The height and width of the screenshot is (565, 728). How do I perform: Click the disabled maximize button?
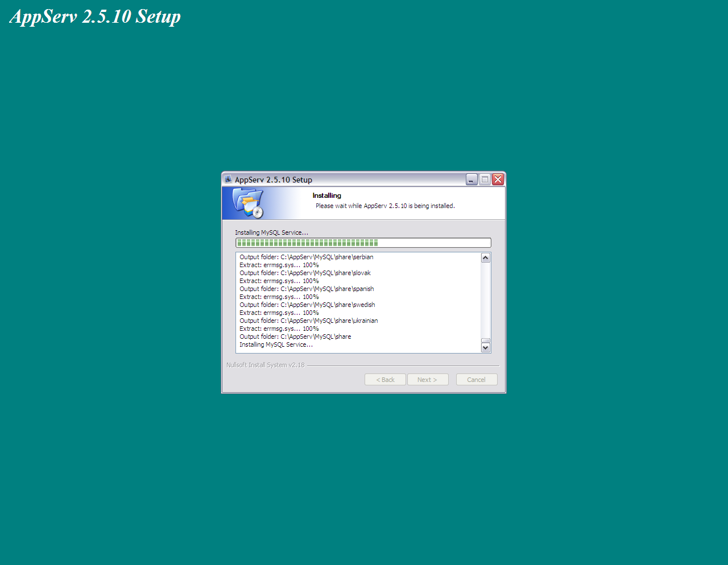click(485, 180)
